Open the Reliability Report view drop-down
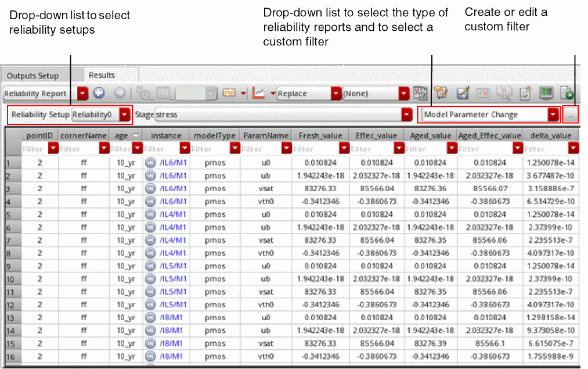Screen dimensions: 588x369 [82, 94]
